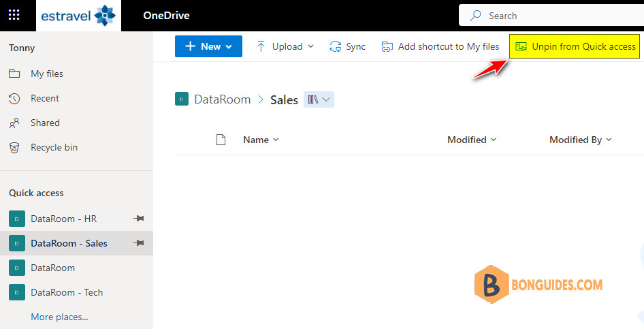Open DataRoom - Tech quick access item
This screenshot has width=644, height=329.
tap(76, 292)
